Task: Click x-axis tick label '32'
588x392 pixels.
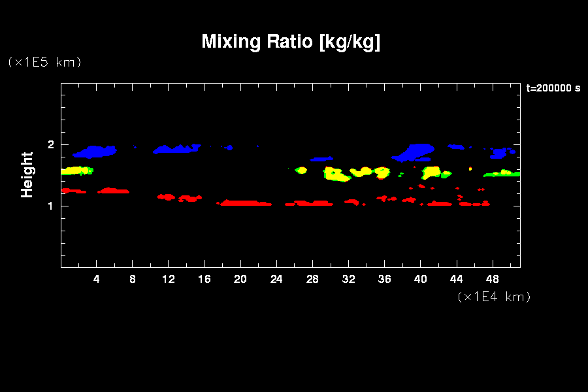Action: pos(348,279)
